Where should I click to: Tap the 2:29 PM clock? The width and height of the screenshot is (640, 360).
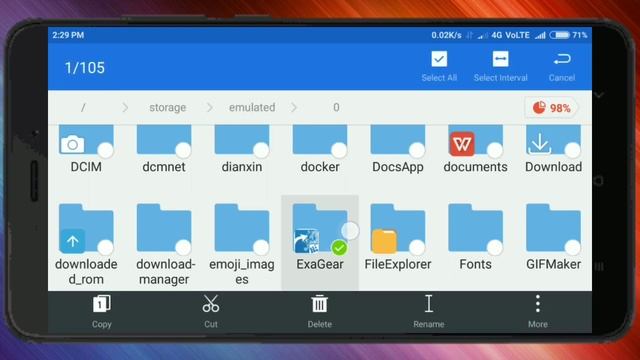(x=68, y=35)
